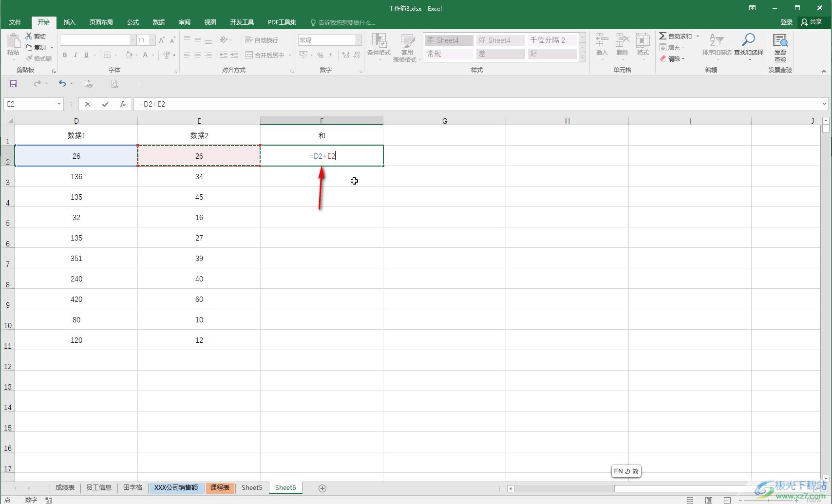
Task: Click the Clear button
Action: [672, 58]
